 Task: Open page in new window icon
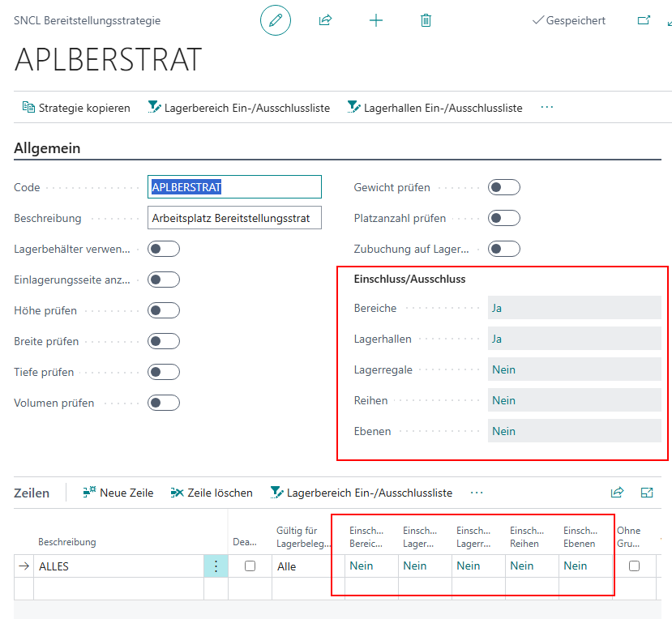644,21
